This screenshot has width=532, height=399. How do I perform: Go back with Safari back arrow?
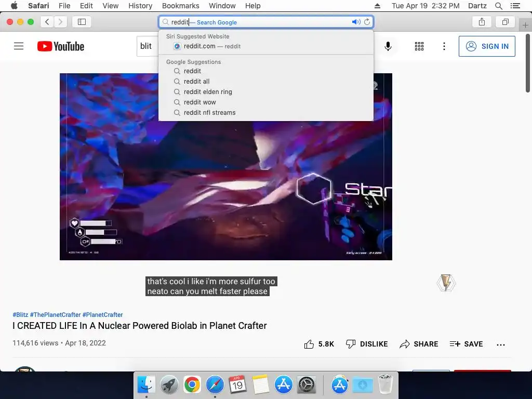coord(47,22)
